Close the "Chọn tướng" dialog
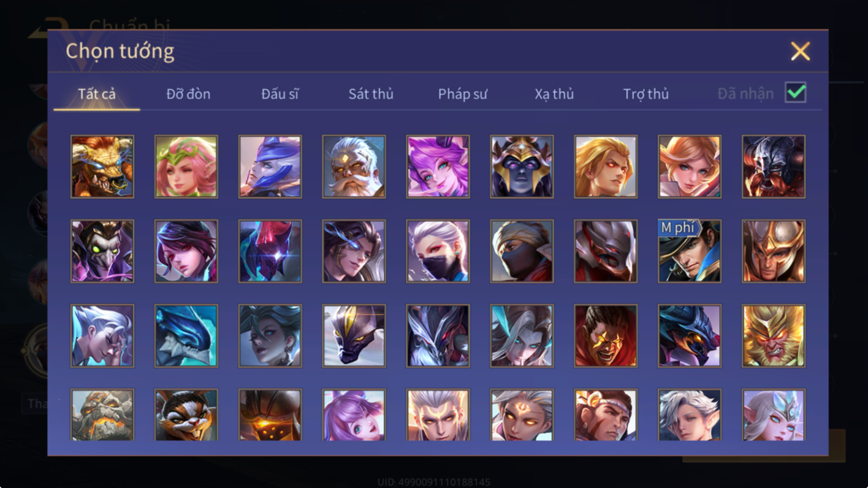This screenshot has width=868, height=488. [800, 51]
